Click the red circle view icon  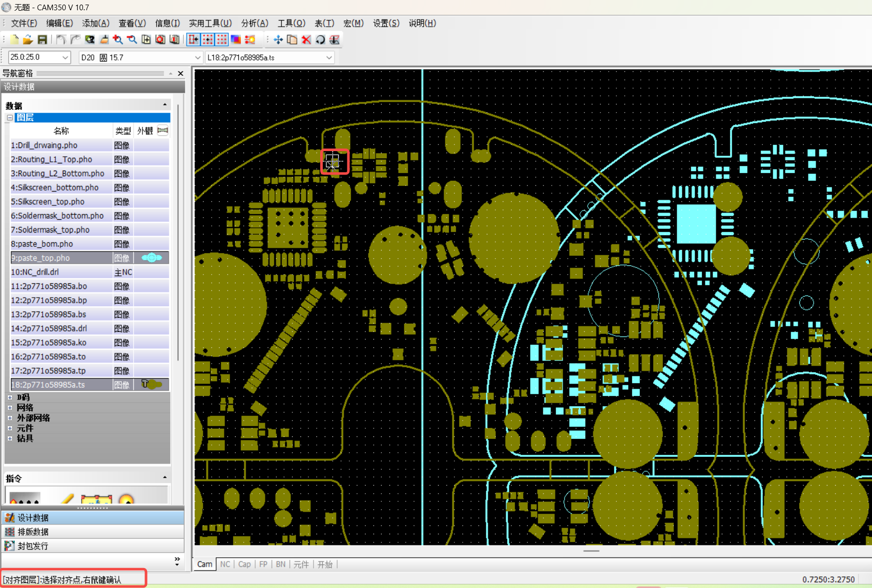pyautogui.click(x=160, y=39)
